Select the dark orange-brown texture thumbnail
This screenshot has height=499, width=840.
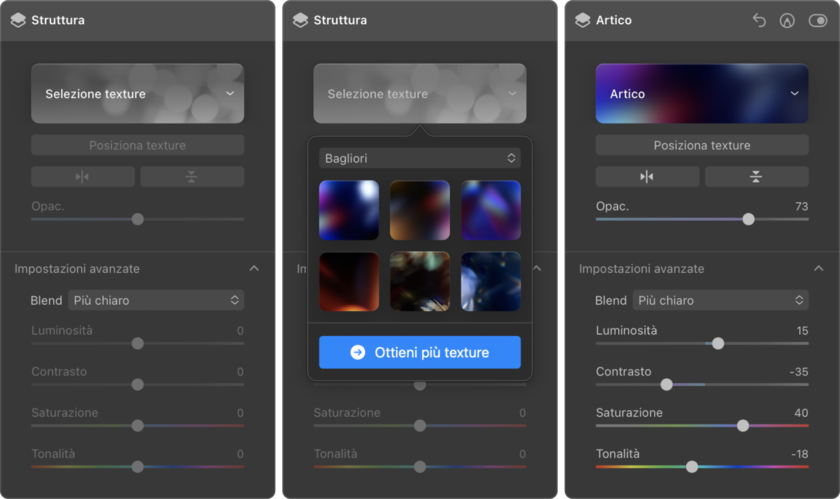coord(419,210)
